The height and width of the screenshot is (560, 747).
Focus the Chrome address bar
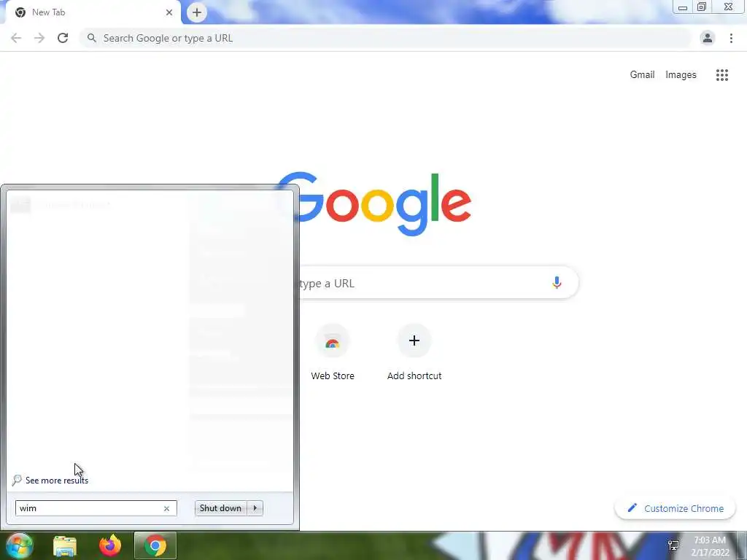386,38
